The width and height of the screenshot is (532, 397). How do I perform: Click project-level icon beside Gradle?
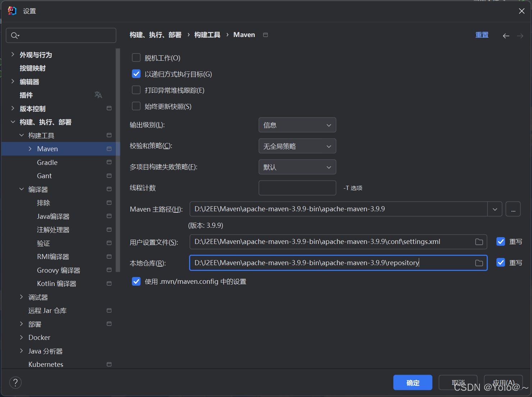[x=109, y=162]
